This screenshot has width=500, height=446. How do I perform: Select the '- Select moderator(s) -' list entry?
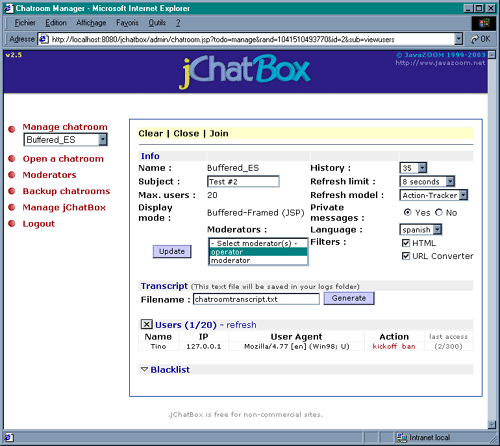(x=258, y=243)
